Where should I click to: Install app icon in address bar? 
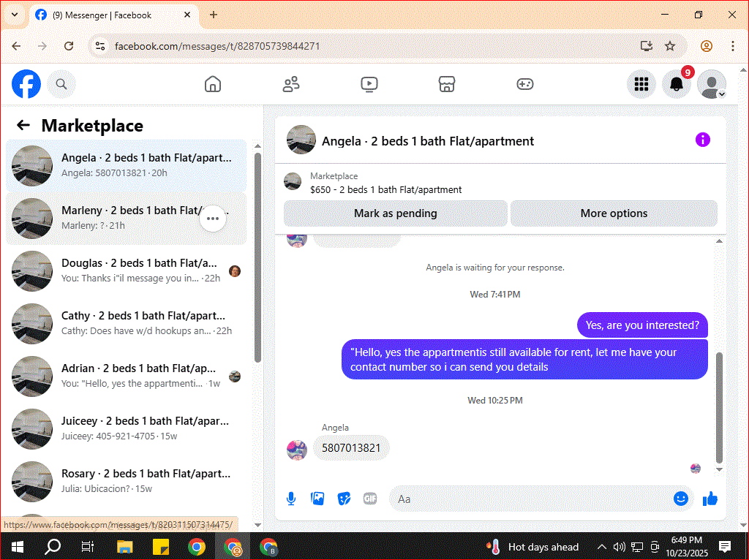click(x=647, y=46)
